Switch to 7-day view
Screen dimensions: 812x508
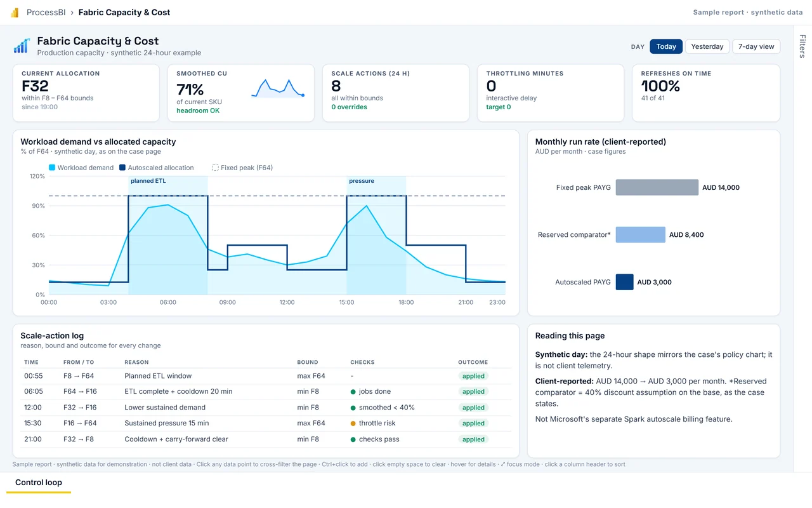756,46
